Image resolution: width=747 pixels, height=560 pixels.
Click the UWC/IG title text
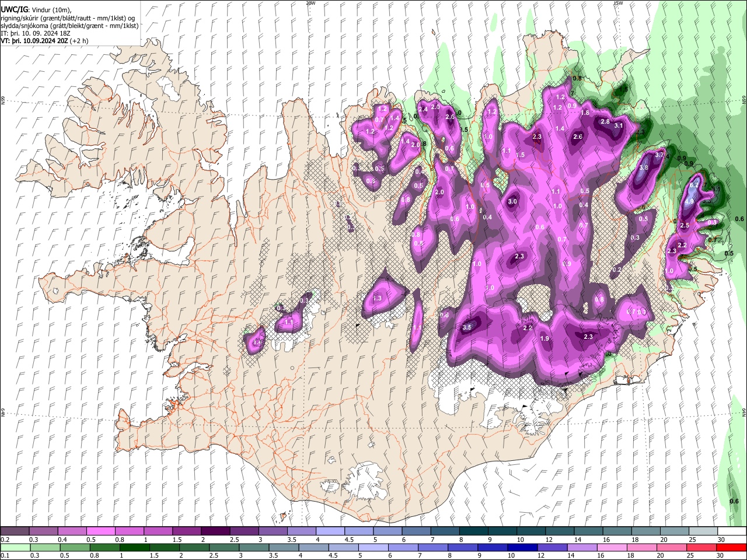[14, 9]
